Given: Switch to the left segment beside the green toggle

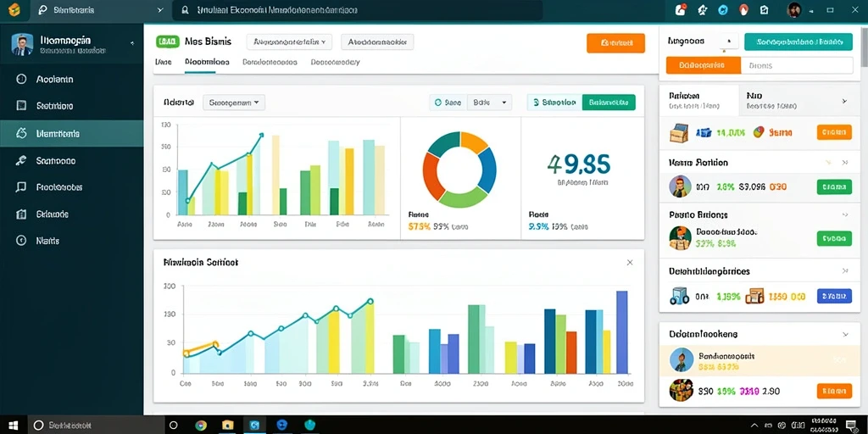Looking at the screenshot, I should [555, 103].
